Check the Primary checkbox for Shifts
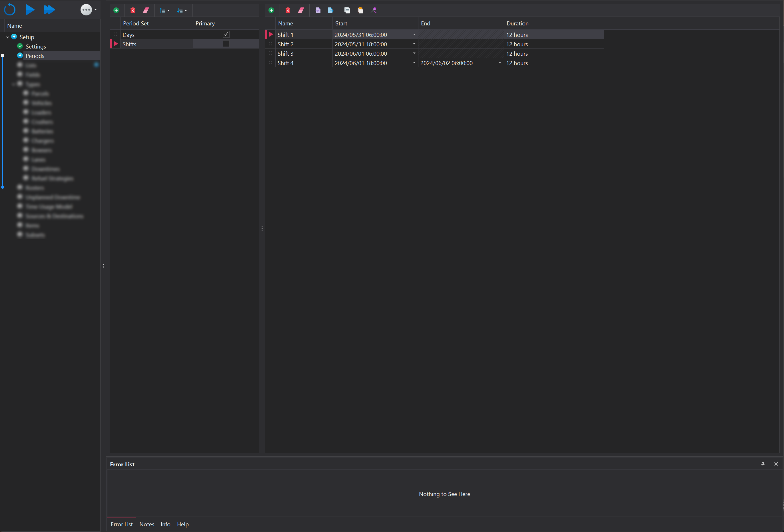The height and width of the screenshot is (532, 784). click(226, 44)
